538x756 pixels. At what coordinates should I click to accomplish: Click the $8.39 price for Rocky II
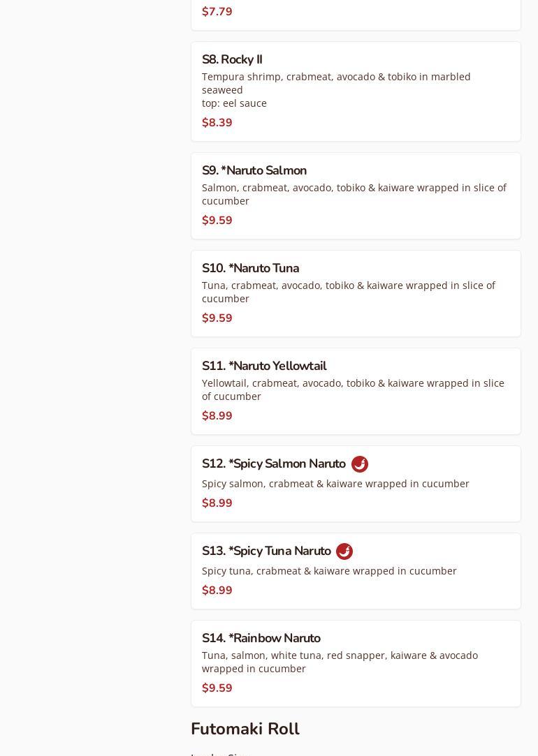coord(217,123)
